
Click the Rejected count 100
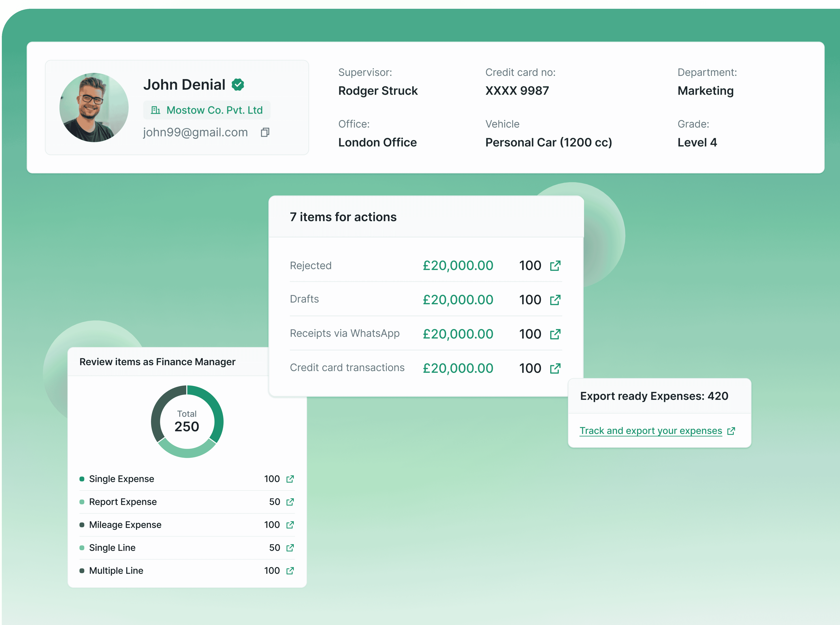[x=530, y=266]
